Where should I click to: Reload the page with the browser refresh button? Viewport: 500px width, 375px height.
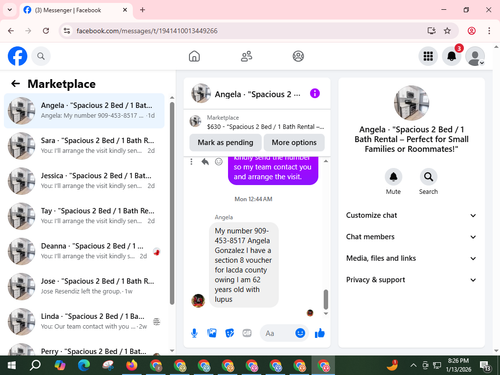[46, 31]
